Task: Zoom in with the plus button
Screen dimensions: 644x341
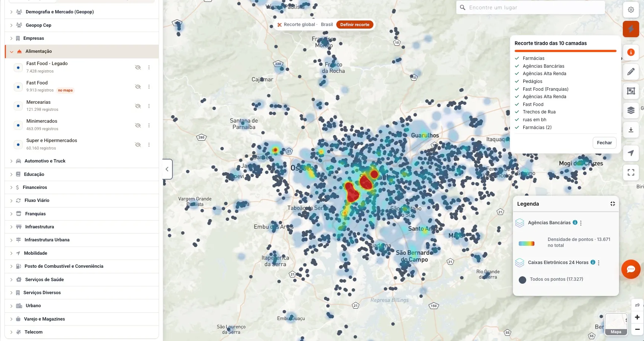Action: [x=637, y=317]
